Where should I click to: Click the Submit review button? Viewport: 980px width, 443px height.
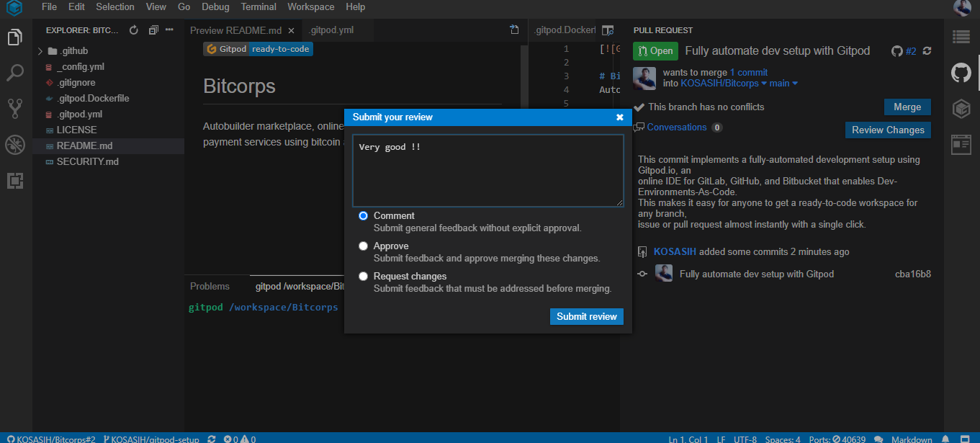point(587,316)
